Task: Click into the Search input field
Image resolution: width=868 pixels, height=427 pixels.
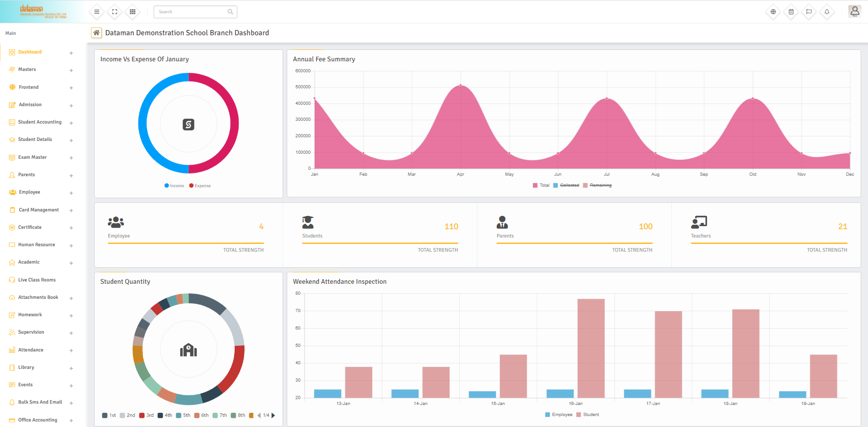Action: click(191, 12)
